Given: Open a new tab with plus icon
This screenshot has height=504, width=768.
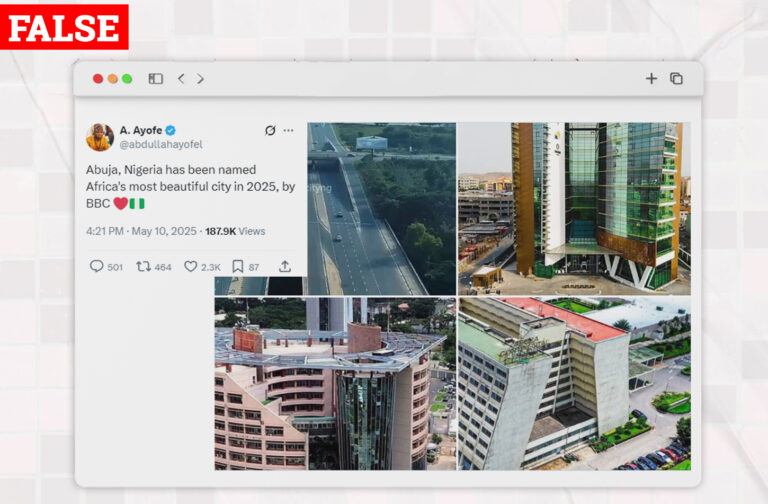Looking at the screenshot, I should tap(651, 78).
